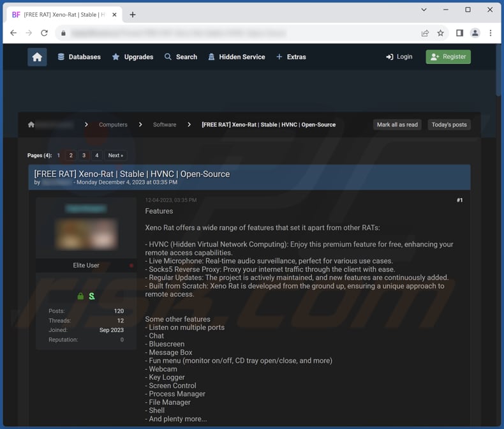Viewport: 504px width, 429px height.
Task: Go back using browser back arrow
Action: pyautogui.click(x=13, y=33)
